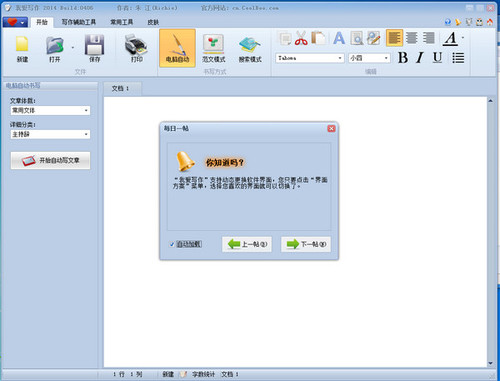
Task: Switch to the 开始 ribbon tab
Action: [42, 22]
